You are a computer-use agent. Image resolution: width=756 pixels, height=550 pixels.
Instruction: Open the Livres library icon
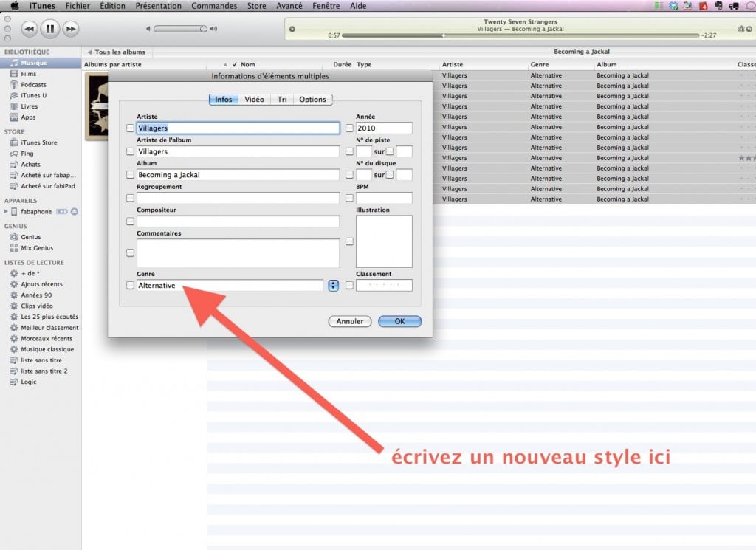tap(14, 106)
